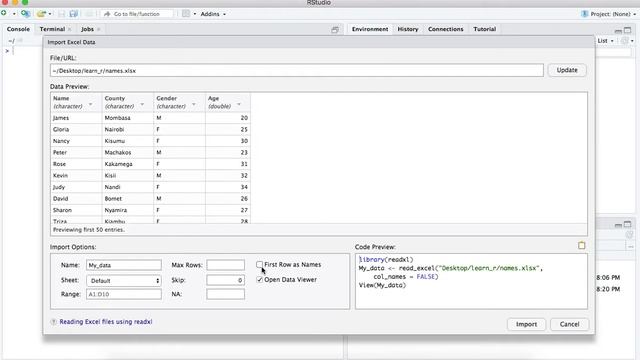The height and width of the screenshot is (360, 640).
Task: Switch to the Console tab
Action: (x=18, y=29)
